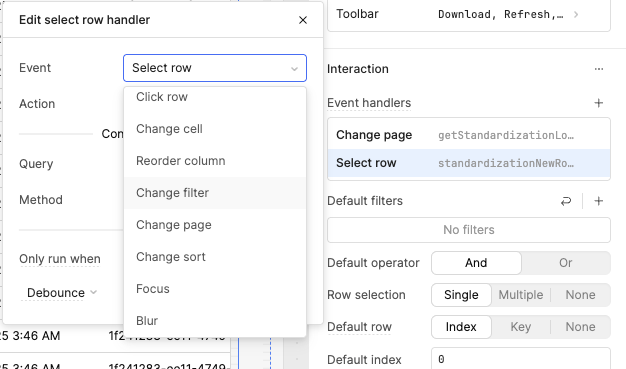Click the Default row label
The image size is (626, 369).
click(359, 327)
